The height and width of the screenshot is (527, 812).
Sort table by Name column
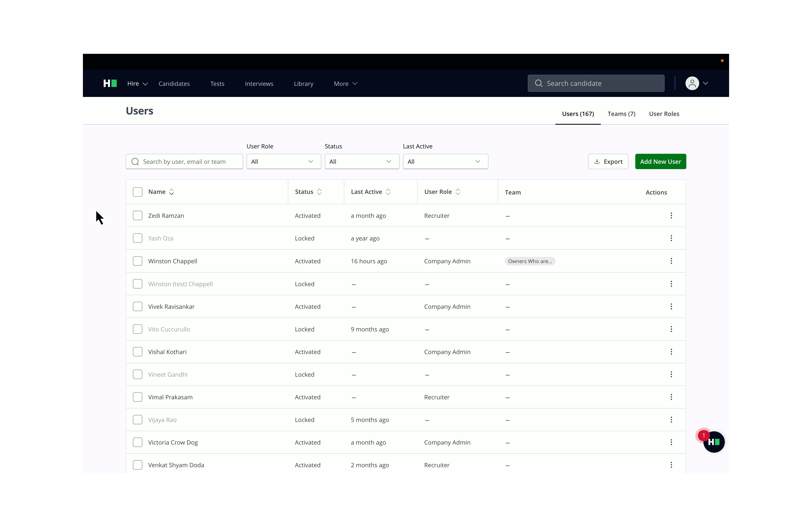[172, 192]
